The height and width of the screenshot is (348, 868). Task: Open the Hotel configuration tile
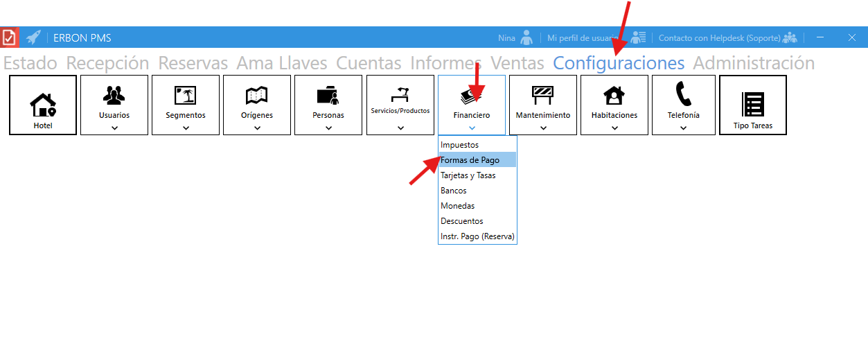click(42, 105)
